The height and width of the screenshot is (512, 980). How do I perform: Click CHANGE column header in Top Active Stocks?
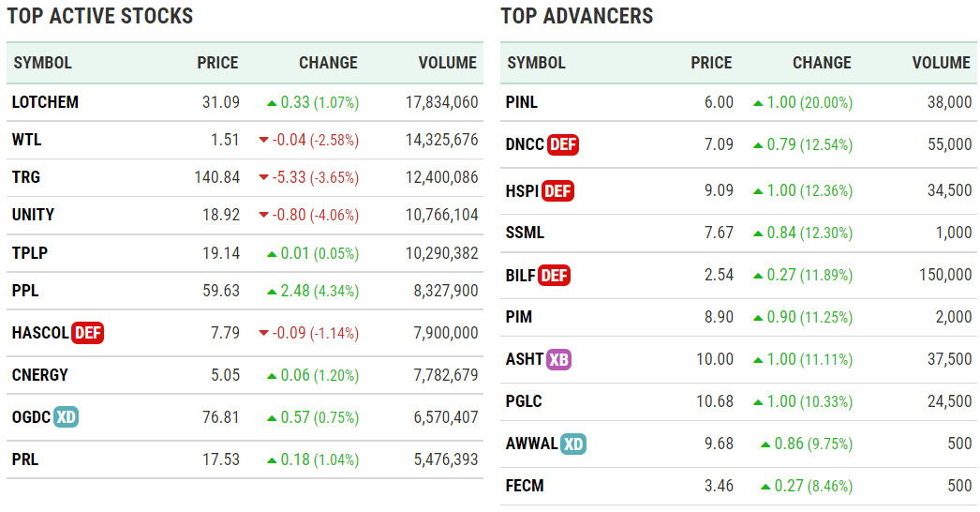[x=328, y=63]
